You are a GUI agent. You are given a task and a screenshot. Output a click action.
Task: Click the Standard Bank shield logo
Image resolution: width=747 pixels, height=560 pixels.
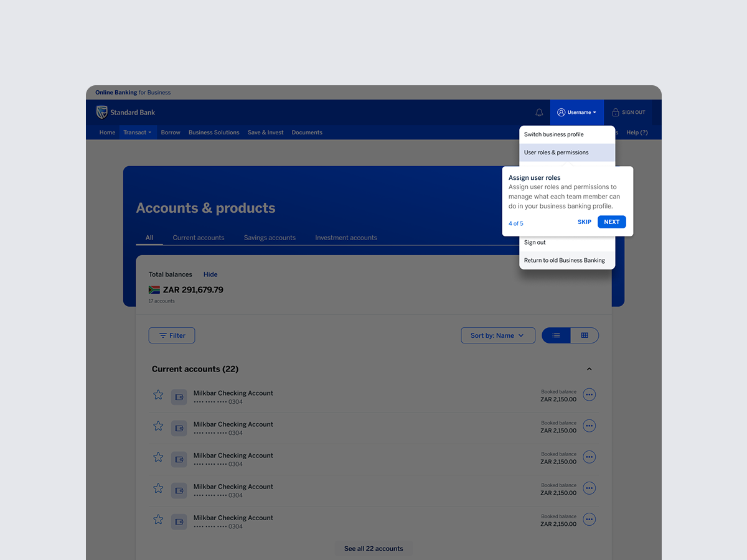[x=101, y=112]
